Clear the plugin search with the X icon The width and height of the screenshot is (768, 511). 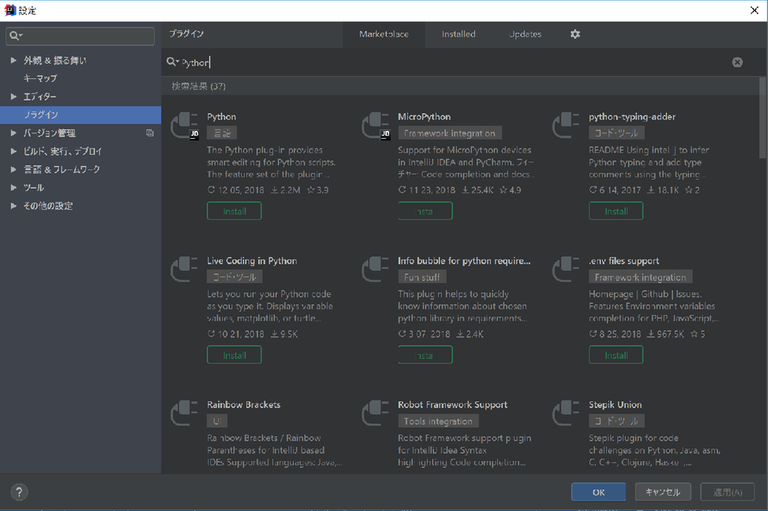pos(737,62)
